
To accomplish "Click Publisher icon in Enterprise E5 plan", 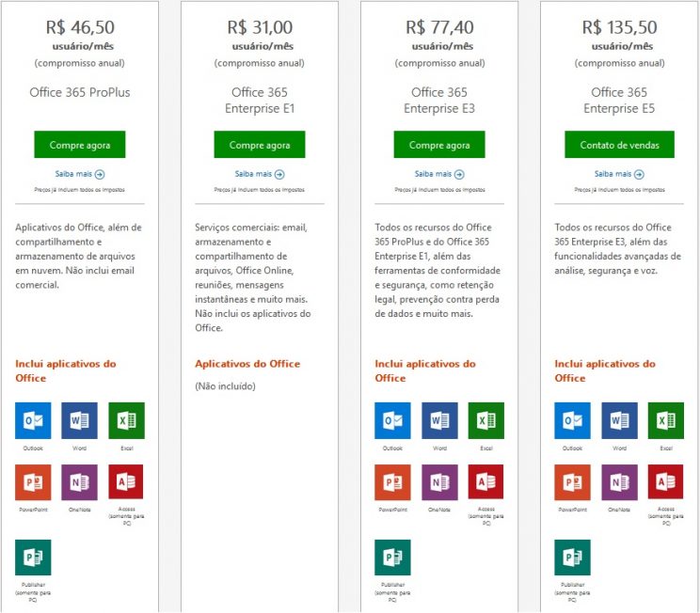I will pos(572,558).
